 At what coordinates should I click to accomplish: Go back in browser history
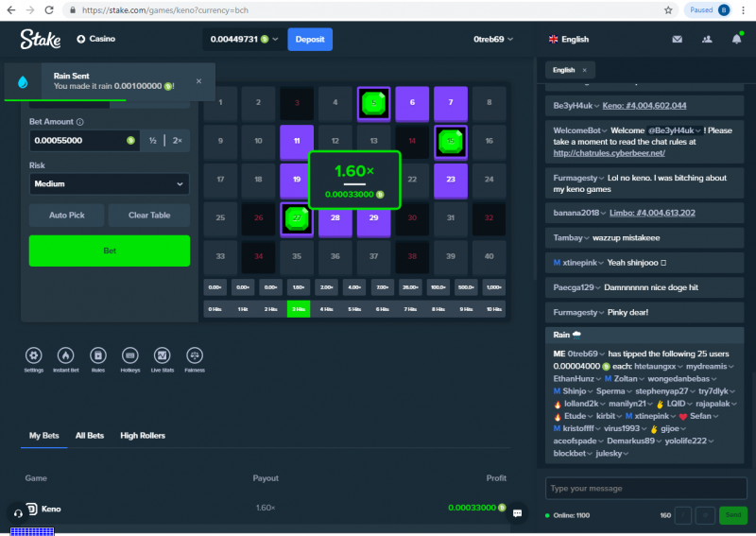pos(11,10)
